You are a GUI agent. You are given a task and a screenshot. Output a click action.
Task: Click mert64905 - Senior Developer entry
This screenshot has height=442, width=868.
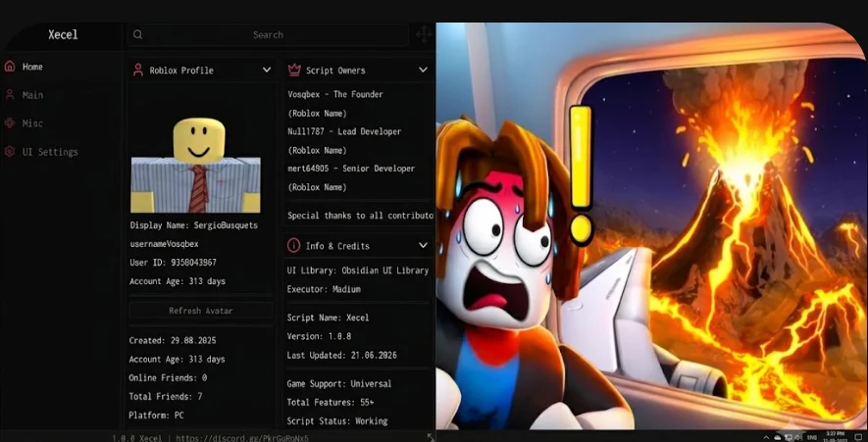point(351,169)
